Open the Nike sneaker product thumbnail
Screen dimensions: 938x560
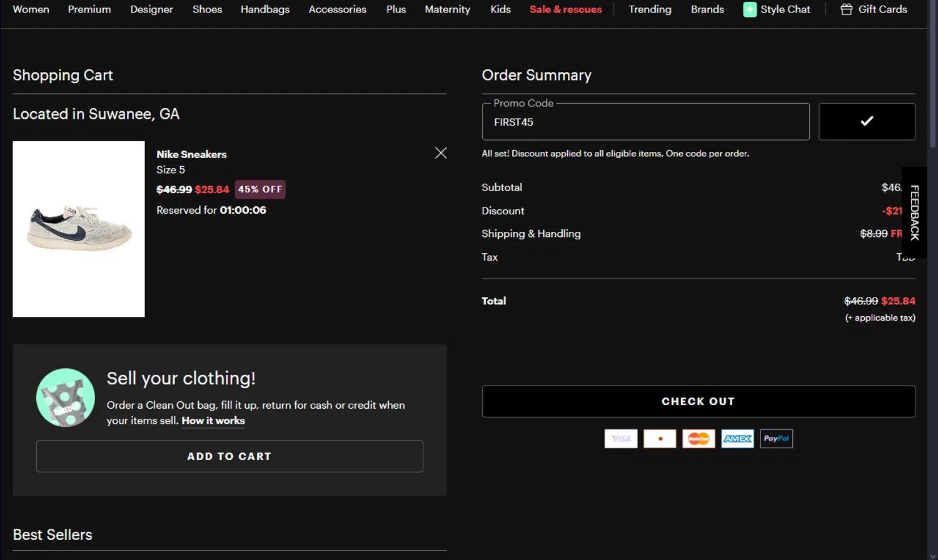point(79,229)
